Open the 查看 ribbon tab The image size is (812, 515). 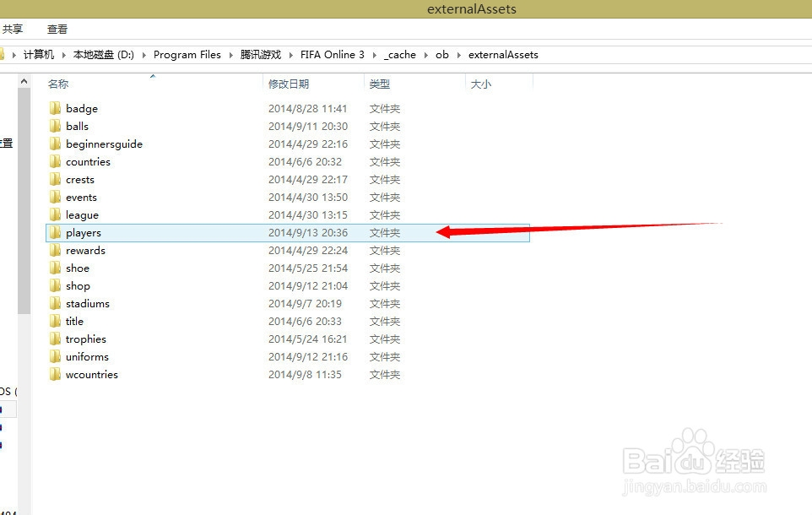click(57, 29)
